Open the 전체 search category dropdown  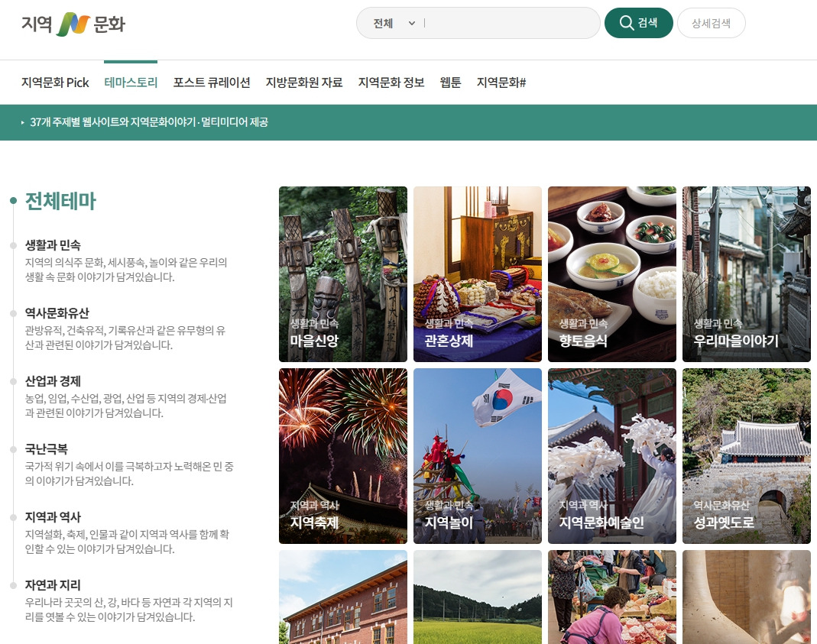pyautogui.click(x=394, y=24)
